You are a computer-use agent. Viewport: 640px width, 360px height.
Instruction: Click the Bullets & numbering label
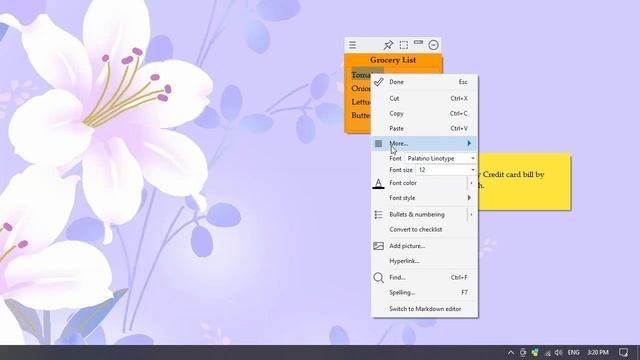(x=417, y=215)
